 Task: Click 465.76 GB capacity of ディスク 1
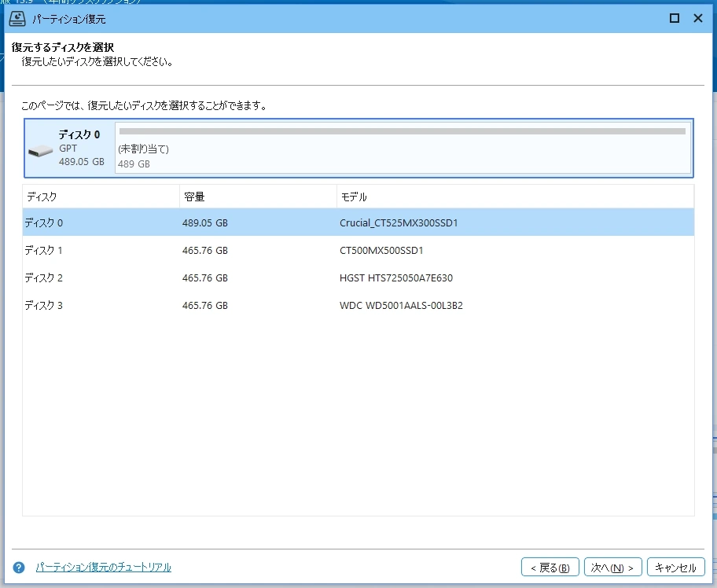(x=205, y=250)
